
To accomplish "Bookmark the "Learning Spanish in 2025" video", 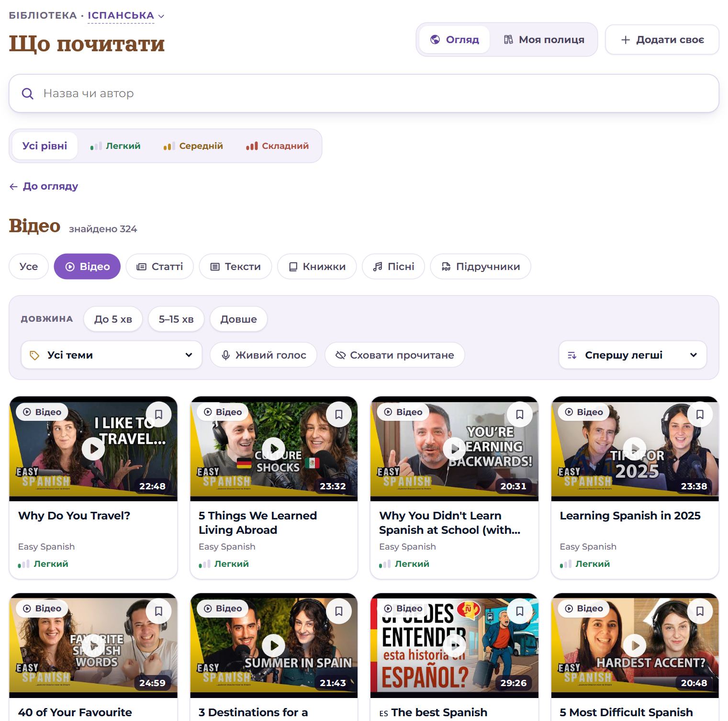I will pos(700,414).
